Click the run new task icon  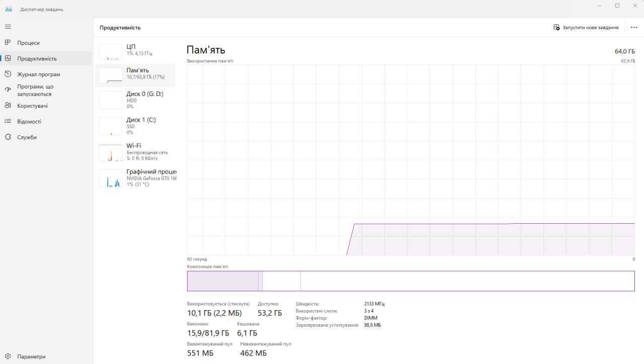point(556,27)
